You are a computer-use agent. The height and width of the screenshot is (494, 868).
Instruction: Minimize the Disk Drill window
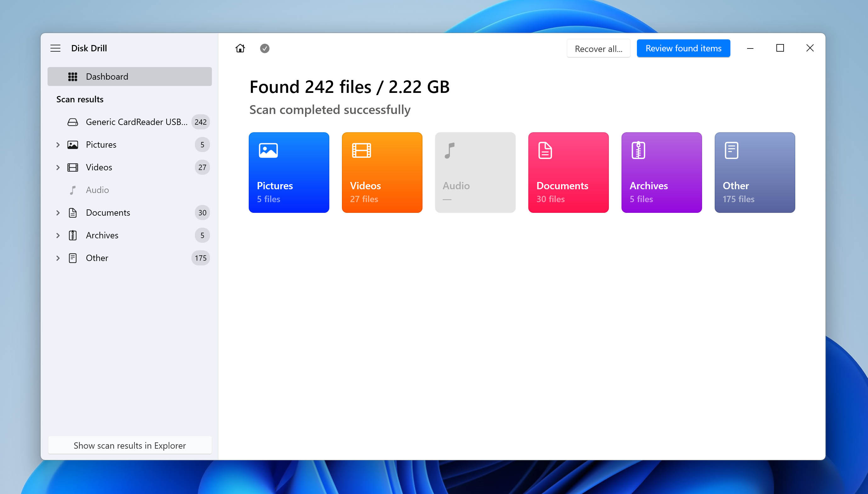point(750,48)
